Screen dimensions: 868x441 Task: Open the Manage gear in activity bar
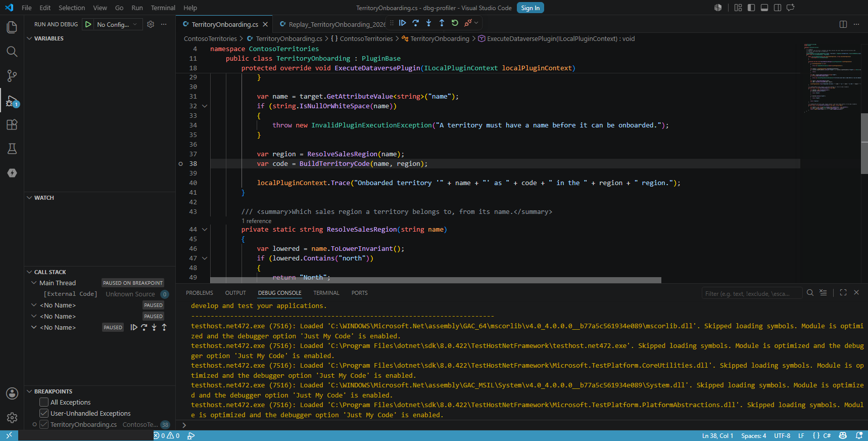pos(12,418)
